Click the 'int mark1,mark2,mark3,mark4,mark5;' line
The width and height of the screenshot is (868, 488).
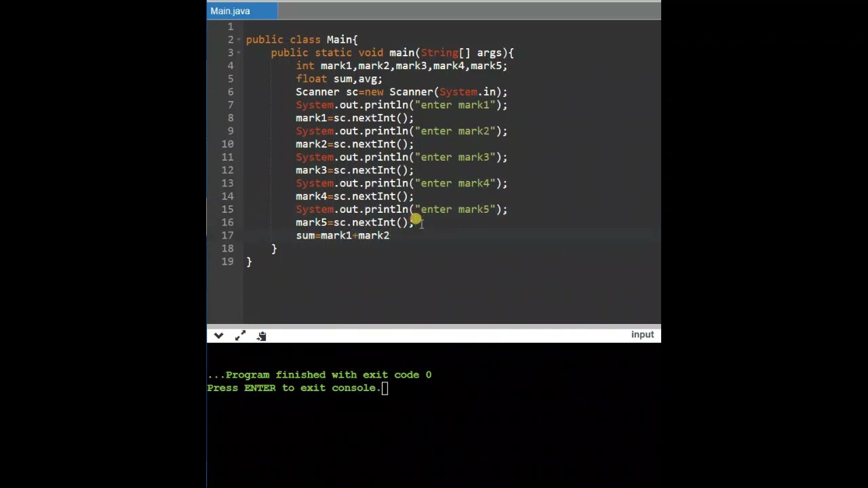pos(401,66)
